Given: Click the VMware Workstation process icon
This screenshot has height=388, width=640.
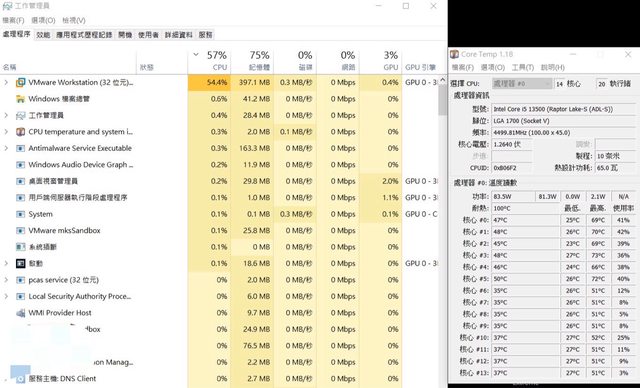Looking at the screenshot, I should tap(20, 82).
